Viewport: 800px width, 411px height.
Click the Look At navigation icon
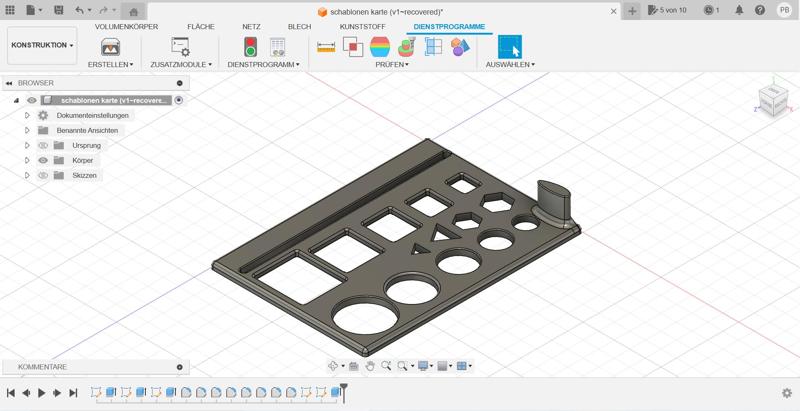354,366
